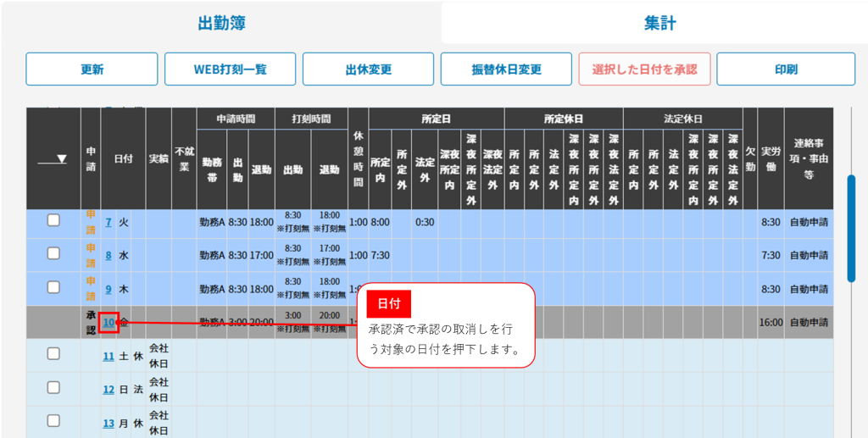Screen dimensions: 868x438
Task: Open the WEB打刻一覧 list
Action: coord(230,69)
